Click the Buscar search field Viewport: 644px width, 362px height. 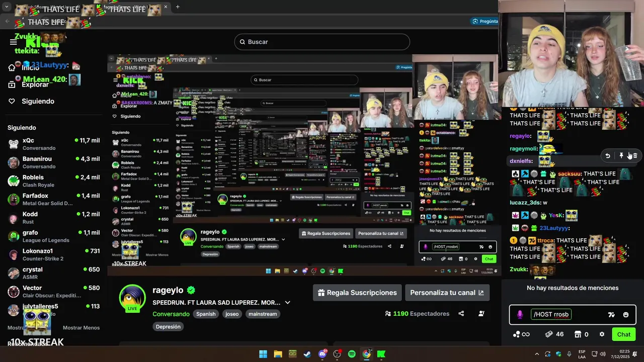click(322, 42)
